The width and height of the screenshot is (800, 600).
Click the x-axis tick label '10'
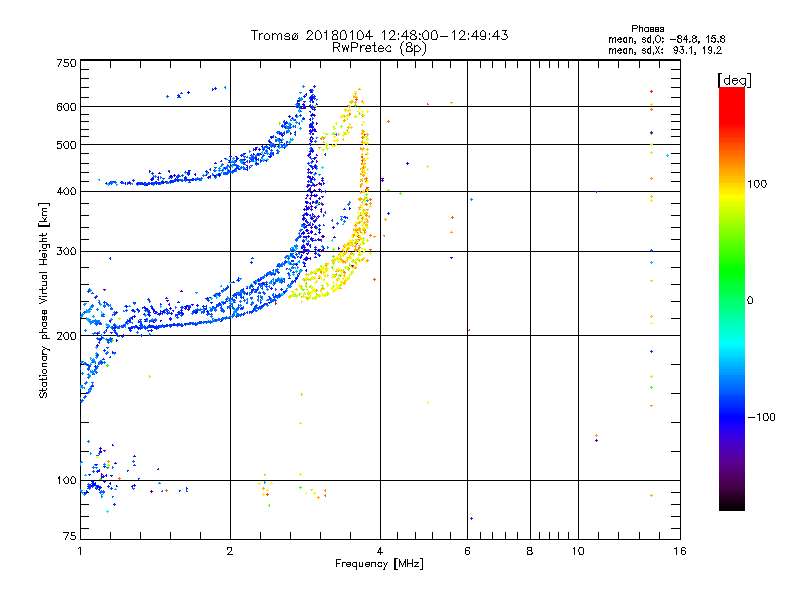point(578,551)
